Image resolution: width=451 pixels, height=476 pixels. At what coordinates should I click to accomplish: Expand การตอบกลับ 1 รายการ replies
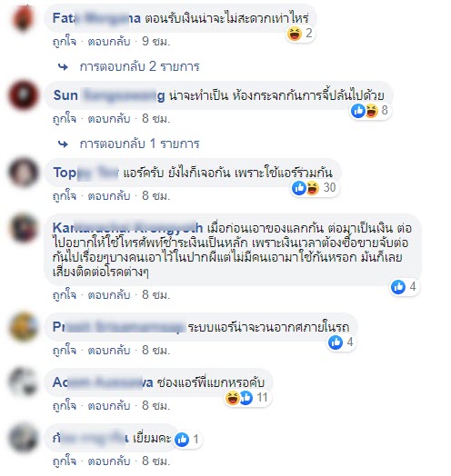click(139, 144)
